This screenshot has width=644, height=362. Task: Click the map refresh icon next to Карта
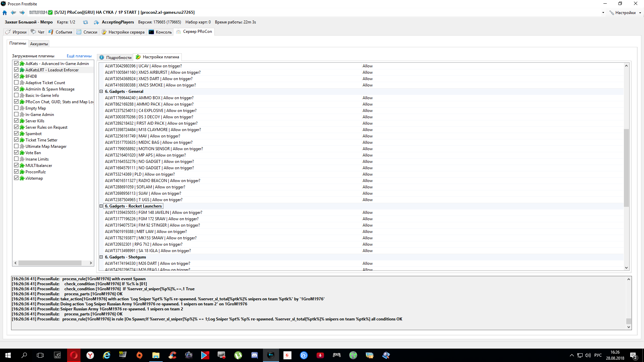[86, 22]
